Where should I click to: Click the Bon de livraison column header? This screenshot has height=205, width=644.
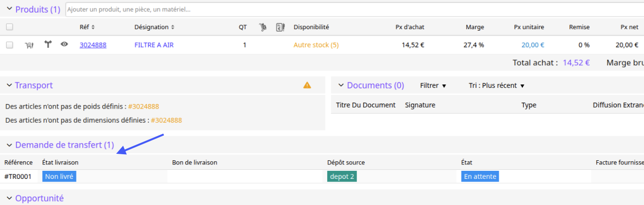coord(195,162)
